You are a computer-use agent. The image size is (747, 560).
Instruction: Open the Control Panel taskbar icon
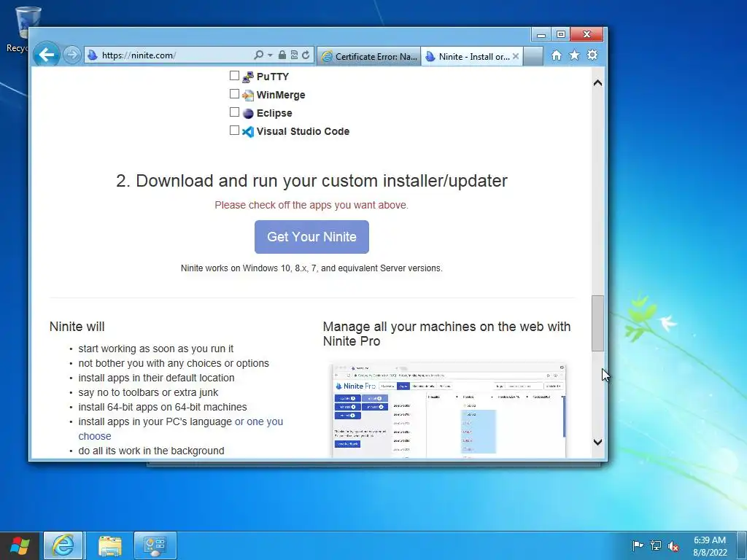(x=155, y=545)
